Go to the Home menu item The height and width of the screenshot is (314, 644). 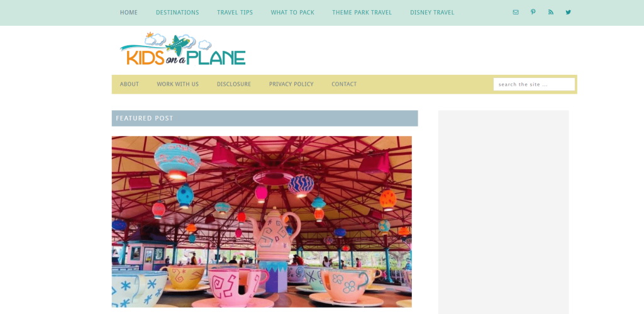[128, 13]
